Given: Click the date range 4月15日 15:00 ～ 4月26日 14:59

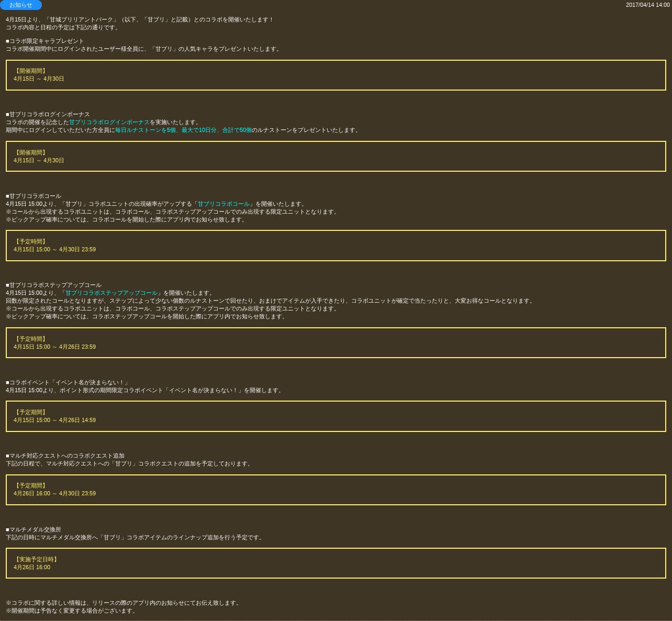Looking at the screenshot, I should tap(54, 420).
